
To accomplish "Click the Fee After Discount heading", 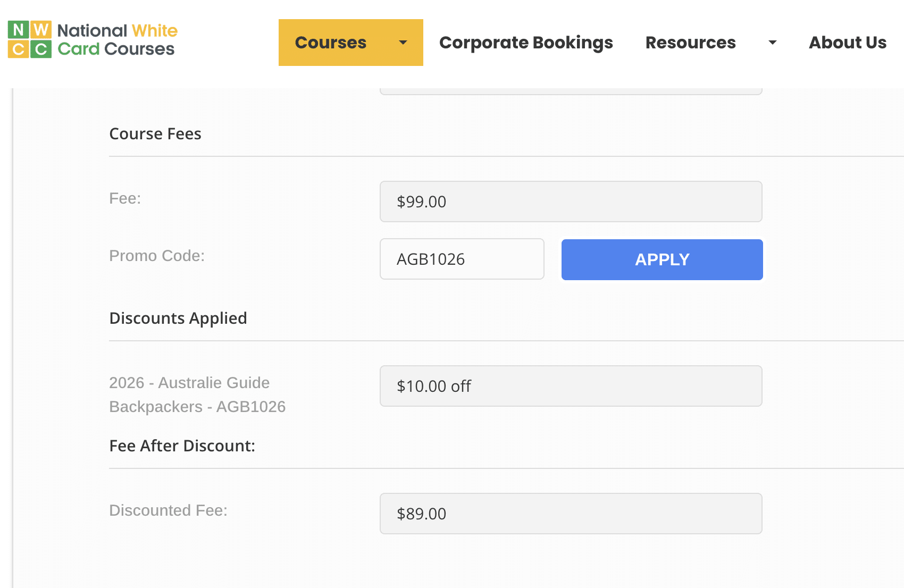I will tap(182, 446).
